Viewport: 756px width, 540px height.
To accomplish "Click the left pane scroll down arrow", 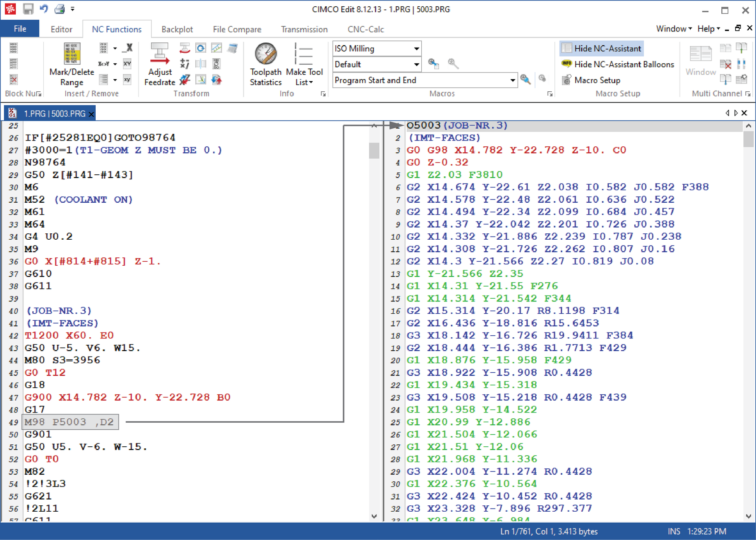I will [374, 516].
